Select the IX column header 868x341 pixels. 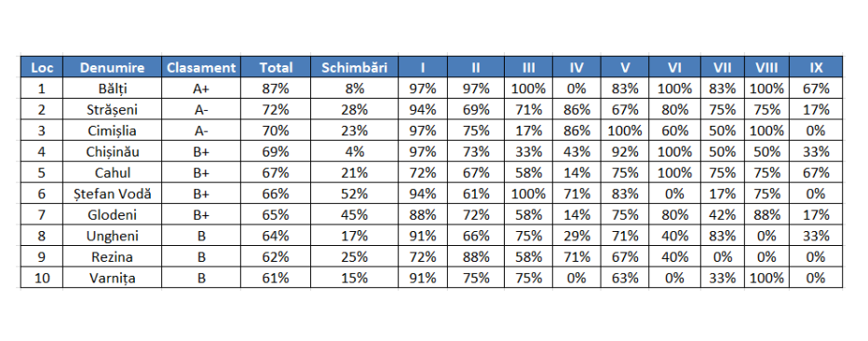[x=816, y=67]
